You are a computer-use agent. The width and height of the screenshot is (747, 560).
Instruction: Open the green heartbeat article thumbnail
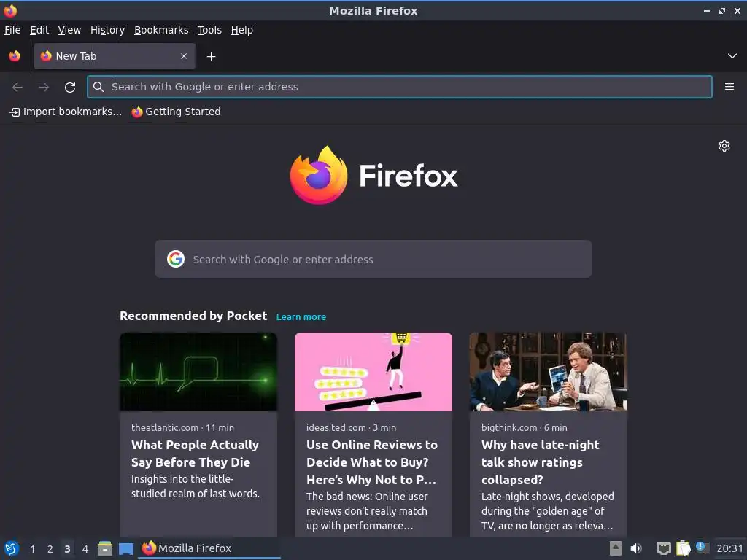pyautogui.click(x=198, y=372)
